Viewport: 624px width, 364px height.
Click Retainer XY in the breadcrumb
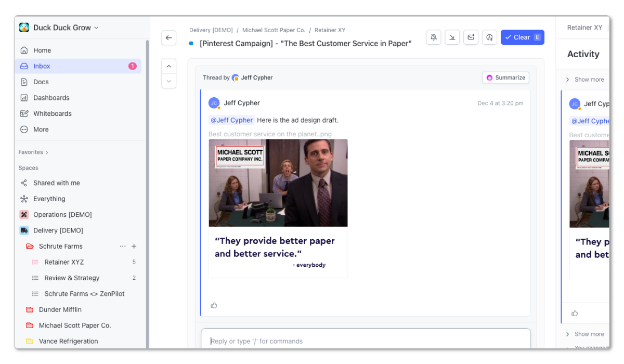click(330, 30)
